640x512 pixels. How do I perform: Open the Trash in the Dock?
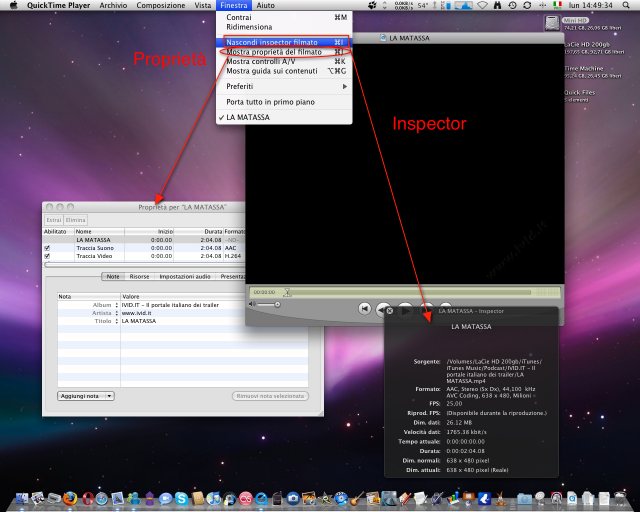point(620,498)
